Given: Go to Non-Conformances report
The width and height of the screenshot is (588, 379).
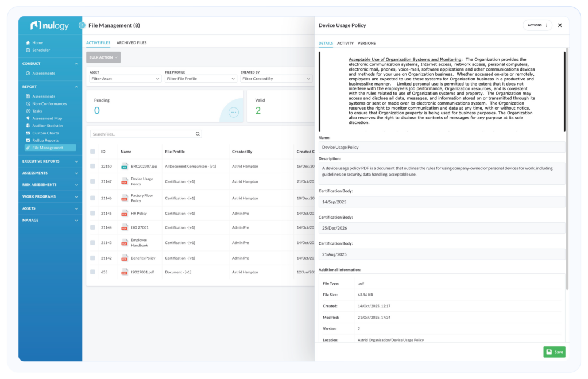Looking at the screenshot, I should 49,104.
